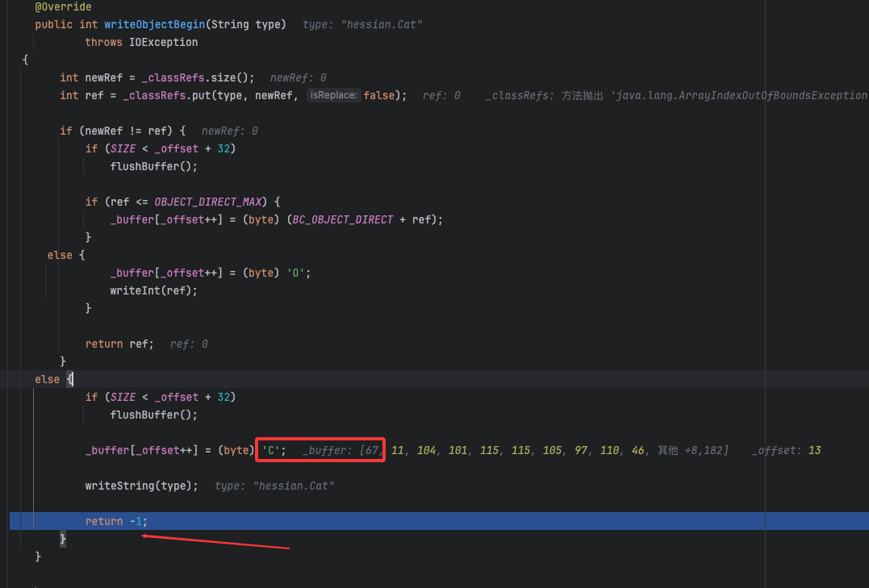Click ref: 0 hint on the put line
The image size is (869, 588).
click(x=441, y=95)
